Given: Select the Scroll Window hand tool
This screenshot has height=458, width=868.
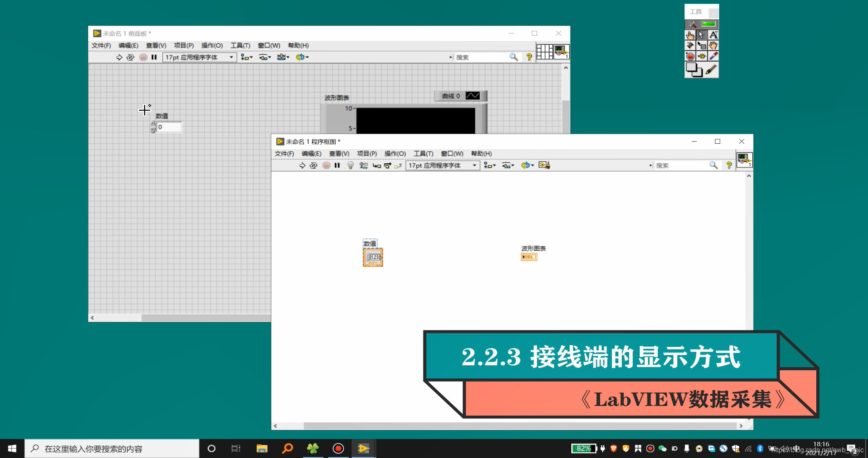Looking at the screenshot, I should pyautogui.click(x=713, y=45).
